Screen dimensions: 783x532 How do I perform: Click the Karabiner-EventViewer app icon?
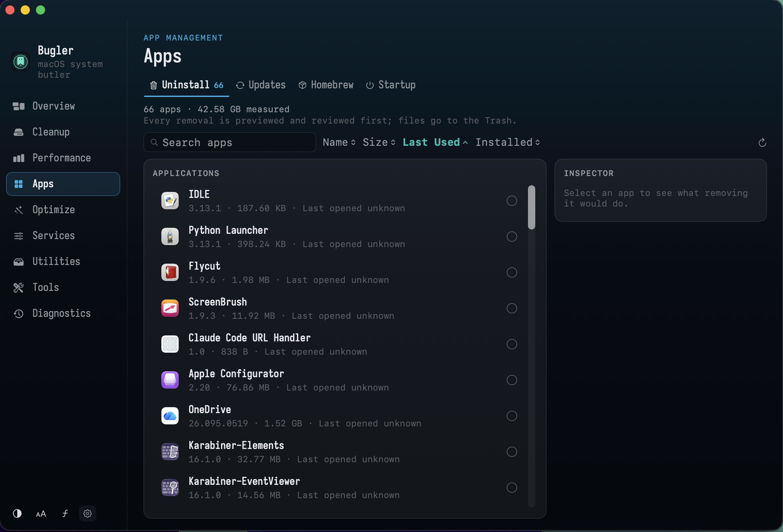170,488
